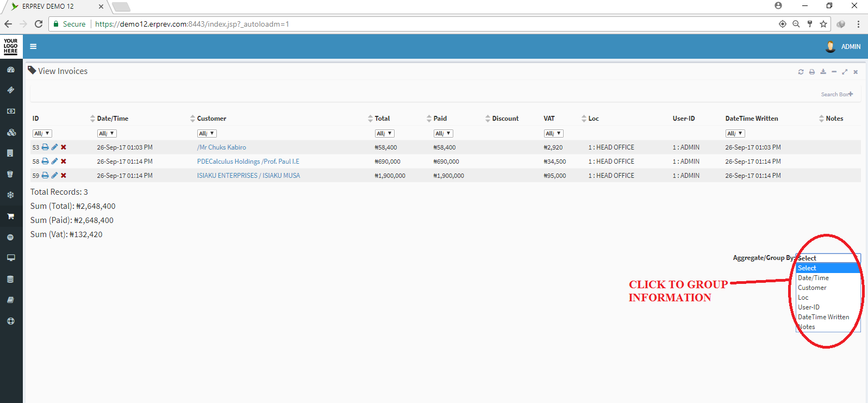The width and height of the screenshot is (868, 403).
Task: Print invoice 58
Action: pyautogui.click(x=45, y=161)
